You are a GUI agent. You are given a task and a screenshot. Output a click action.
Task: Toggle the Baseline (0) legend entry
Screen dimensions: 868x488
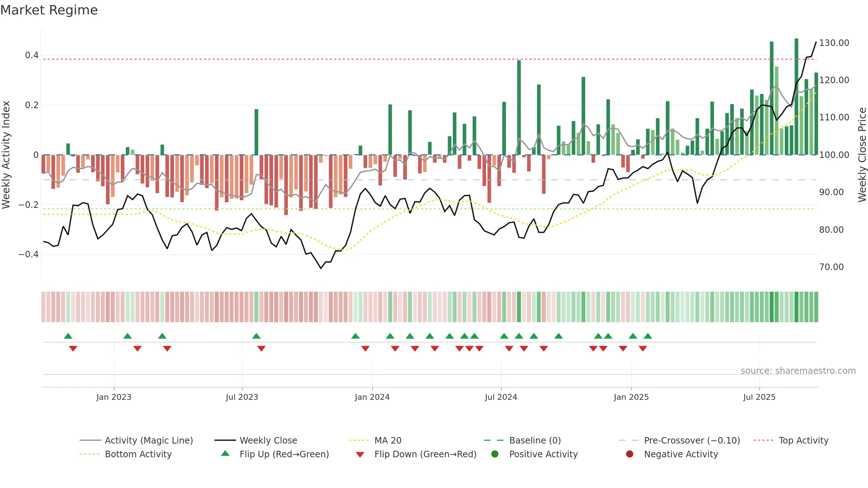click(x=522, y=440)
